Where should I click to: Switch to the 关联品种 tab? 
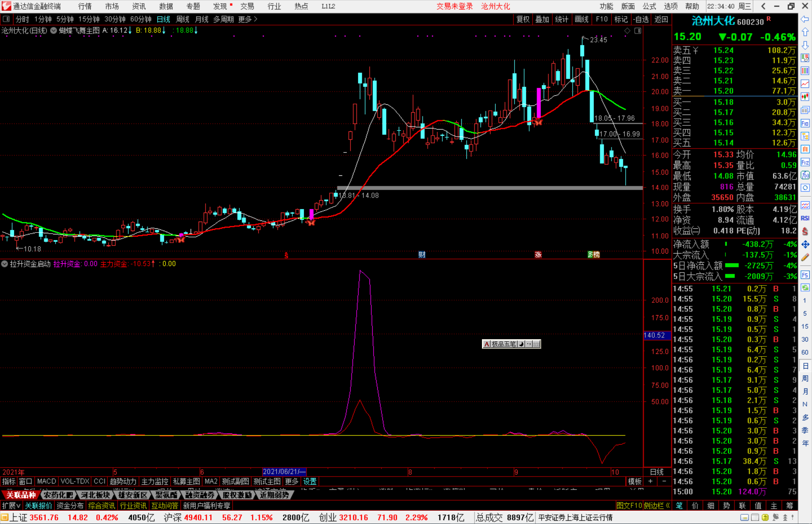21,495
